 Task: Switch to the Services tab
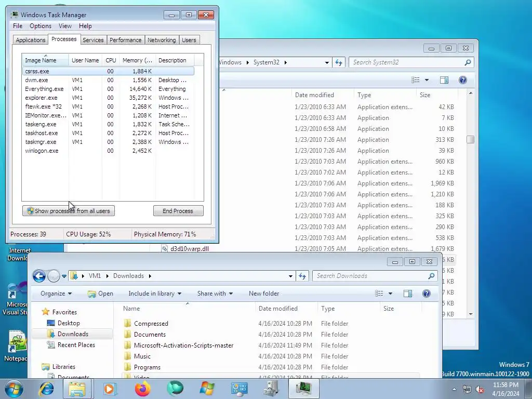click(x=93, y=40)
